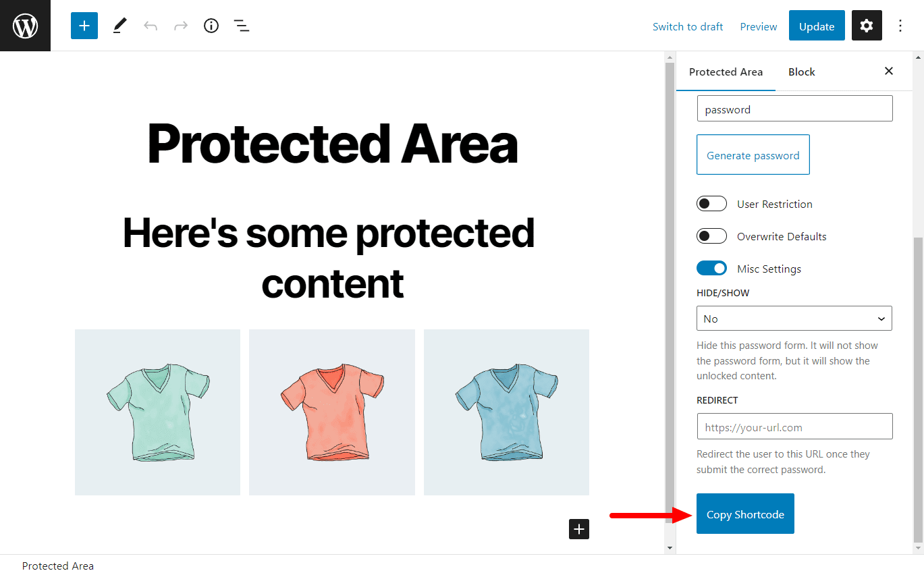Enable the Overwrite Defaults toggle

click(x=711, y=236)
